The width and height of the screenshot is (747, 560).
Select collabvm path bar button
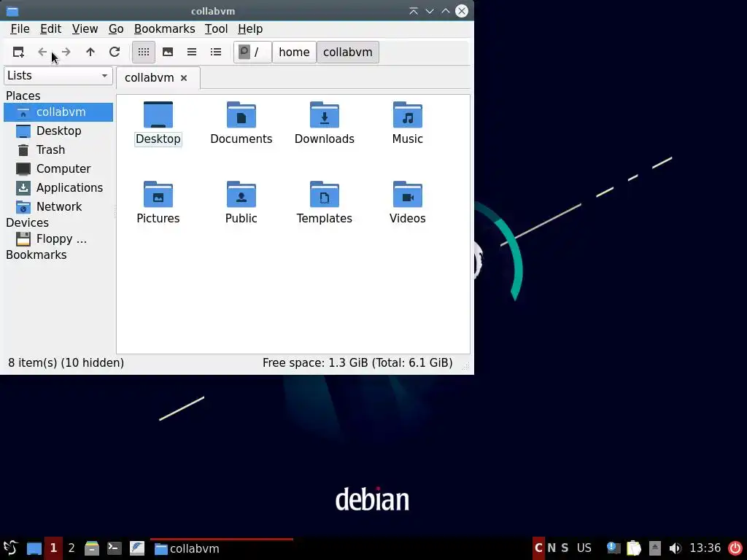click(348, 52)
